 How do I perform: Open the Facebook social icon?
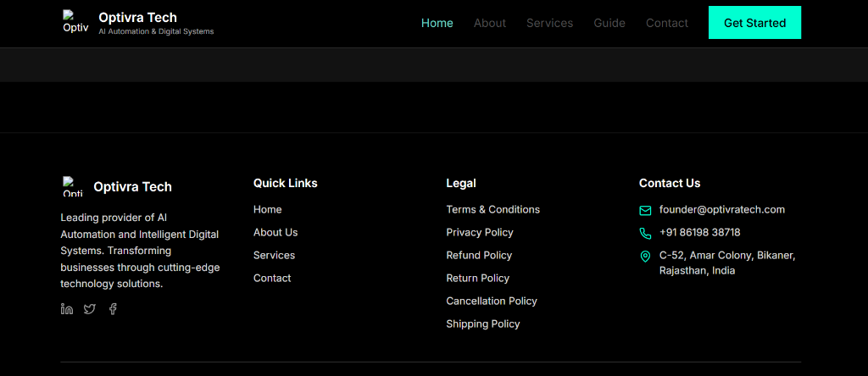pyautogui.click(x=113, y=309)
